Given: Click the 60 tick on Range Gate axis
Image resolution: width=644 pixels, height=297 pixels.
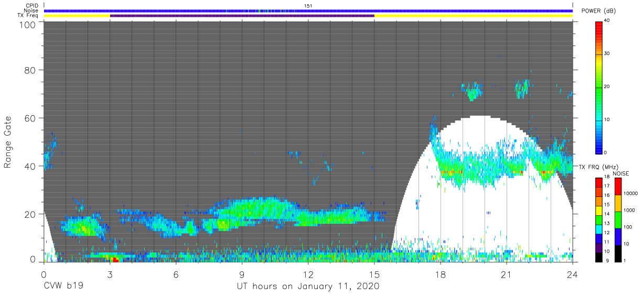Looking at the screenshot, I should pyautogui.click(x=31, y=118).
